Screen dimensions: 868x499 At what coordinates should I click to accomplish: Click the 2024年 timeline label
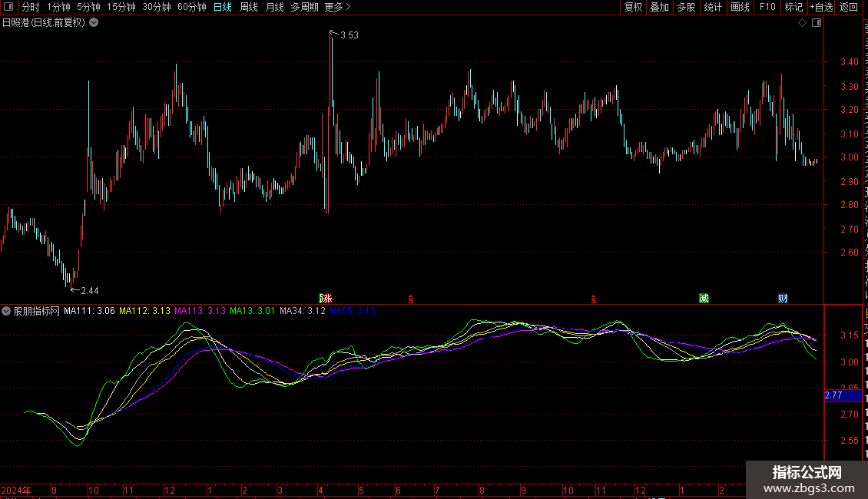pos(17,490)
